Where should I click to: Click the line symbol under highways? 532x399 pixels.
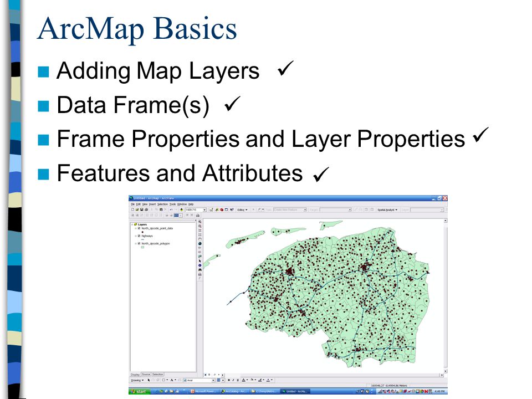pyautogui.click(x=142, y=239)
